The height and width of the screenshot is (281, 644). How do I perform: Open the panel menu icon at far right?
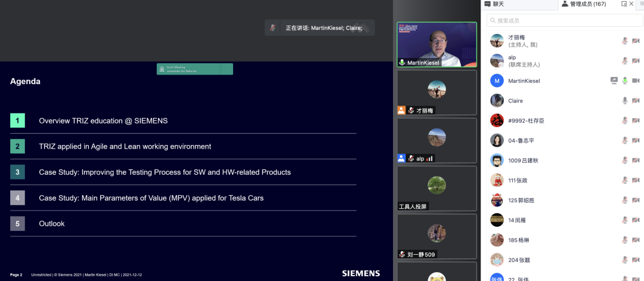pos(642,4)
